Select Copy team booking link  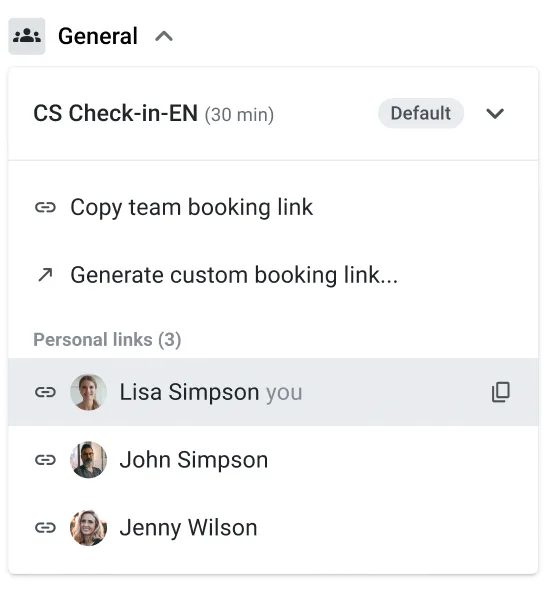[273, 207]
